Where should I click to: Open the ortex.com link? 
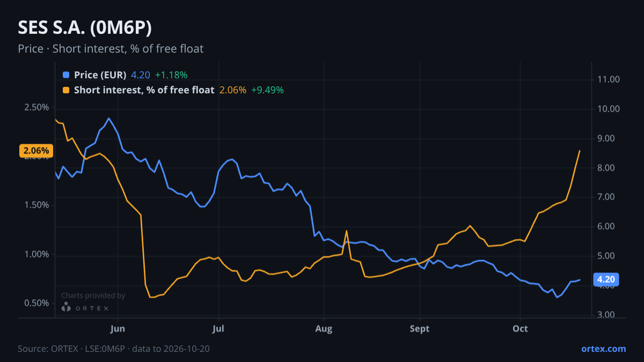tap(603, 349)
